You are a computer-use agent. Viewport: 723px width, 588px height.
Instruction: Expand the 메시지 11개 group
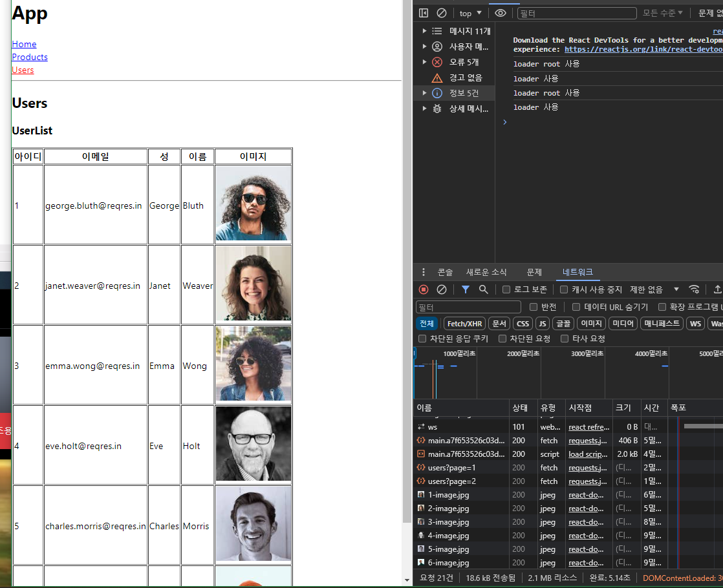click(x=424, y=31)
